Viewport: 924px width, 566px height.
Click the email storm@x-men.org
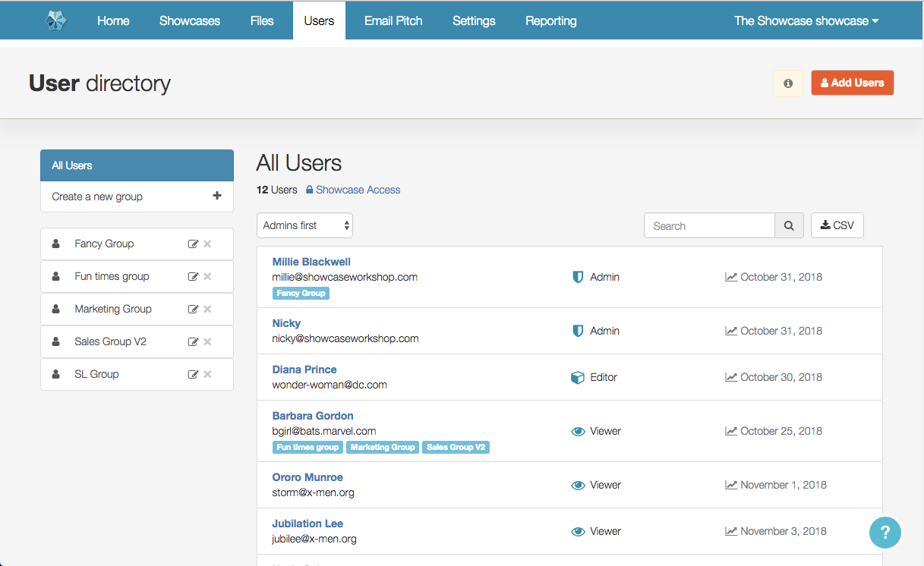pos(313,492)
